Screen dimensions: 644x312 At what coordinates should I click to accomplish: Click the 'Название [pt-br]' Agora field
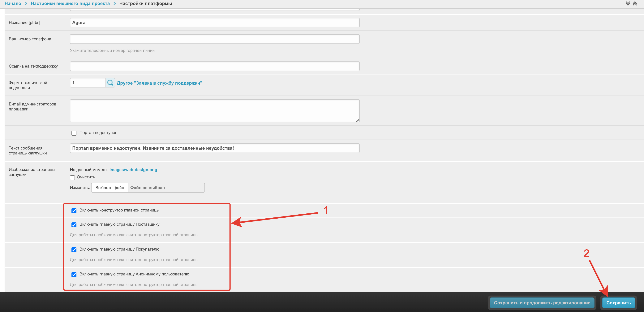point(214,23)
